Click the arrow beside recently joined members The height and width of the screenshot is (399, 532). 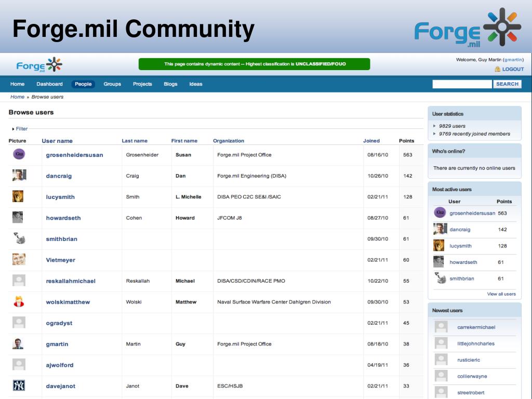coord(434,134)
